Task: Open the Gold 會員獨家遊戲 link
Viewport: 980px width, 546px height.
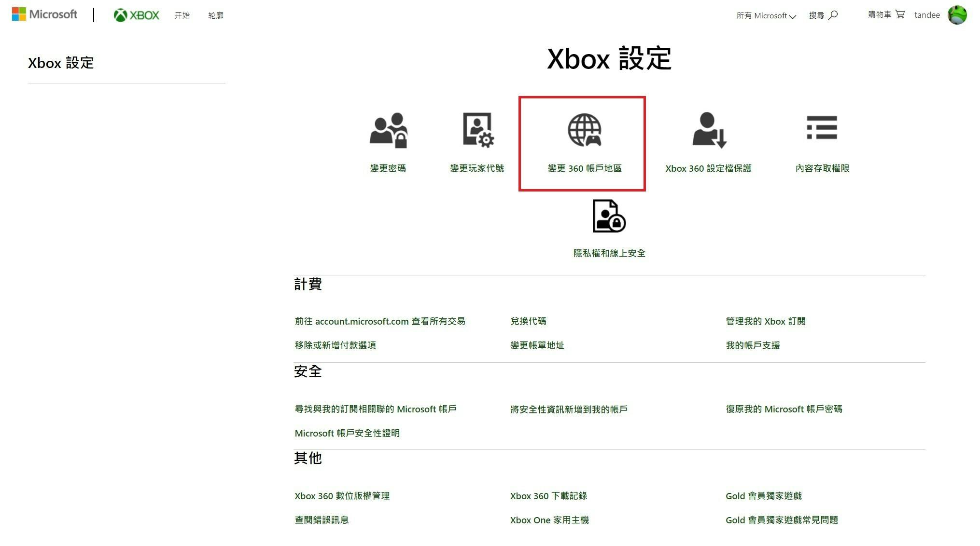Action: 763,496
